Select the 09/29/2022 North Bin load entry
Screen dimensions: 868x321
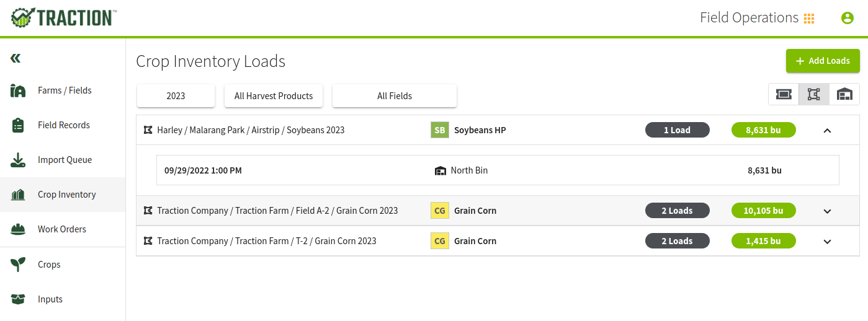pyautogui.click(x=498, y=170)
